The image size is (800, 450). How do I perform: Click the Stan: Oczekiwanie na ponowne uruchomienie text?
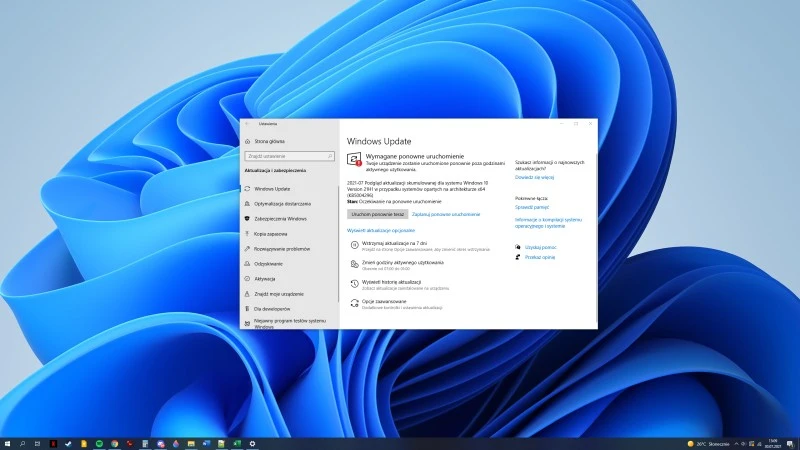[x=394, y=202]
